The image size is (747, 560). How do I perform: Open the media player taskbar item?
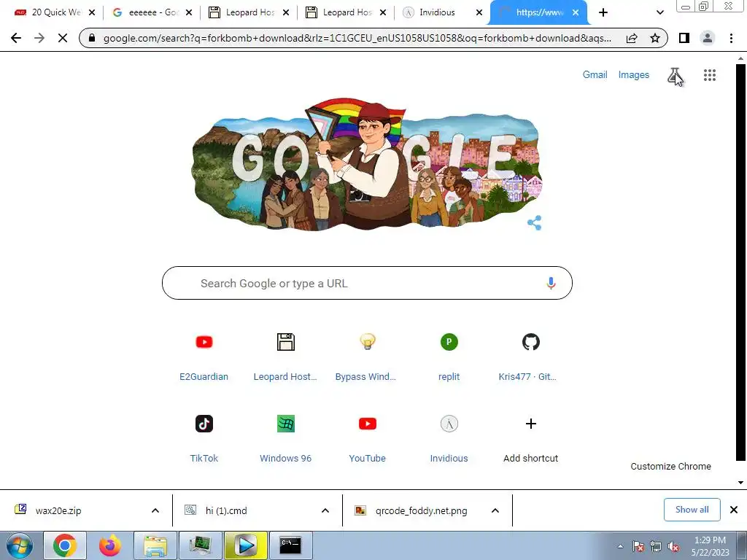pos(246,545)
